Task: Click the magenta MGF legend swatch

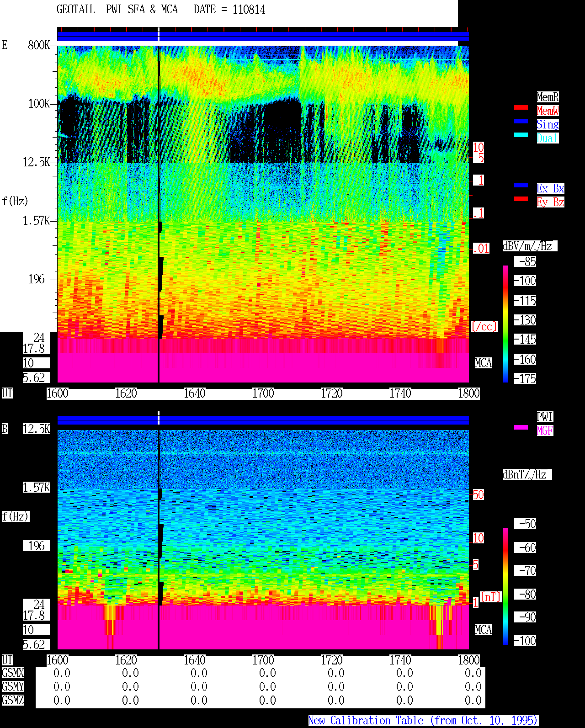Action: tap(521, 427)
